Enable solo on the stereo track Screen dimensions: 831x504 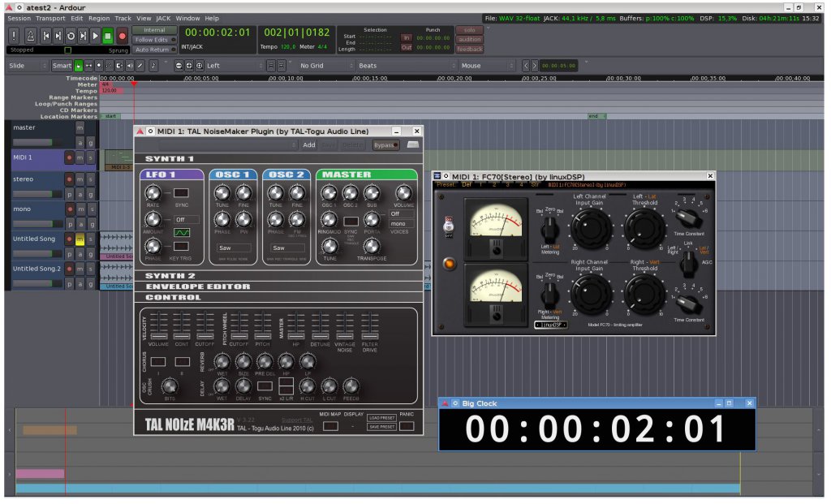pyautogui.click(x=91, y=179)
